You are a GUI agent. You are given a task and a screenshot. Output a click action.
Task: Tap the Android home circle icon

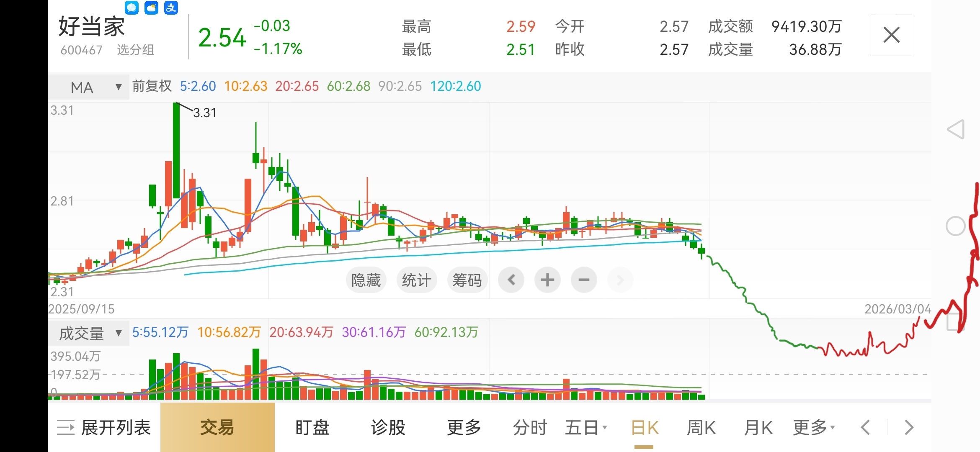[956, 226]
